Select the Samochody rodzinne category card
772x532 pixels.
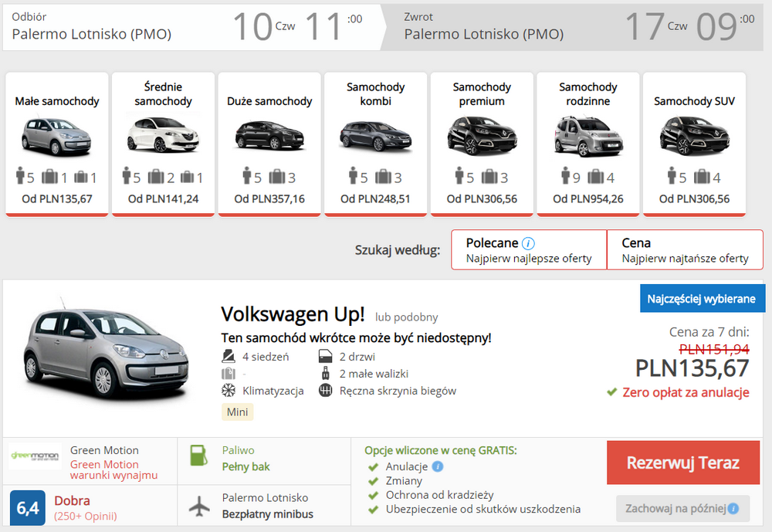(588, 144)
